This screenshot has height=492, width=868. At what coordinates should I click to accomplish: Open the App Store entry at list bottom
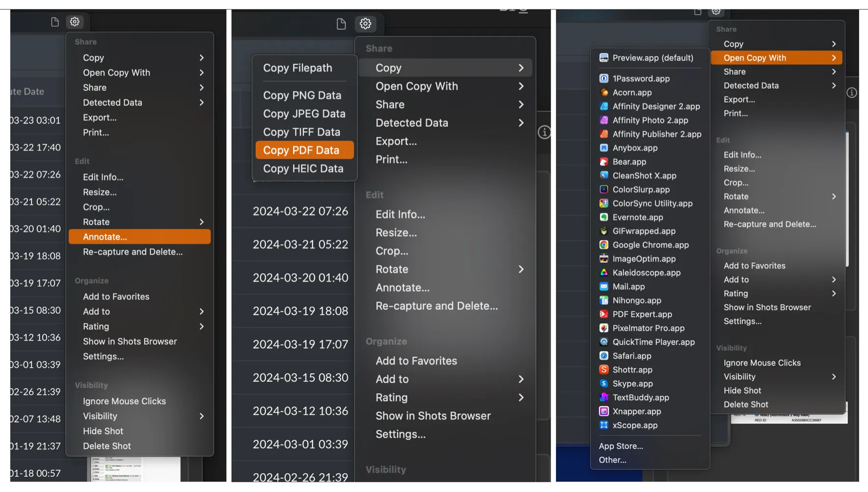point(621,446)
